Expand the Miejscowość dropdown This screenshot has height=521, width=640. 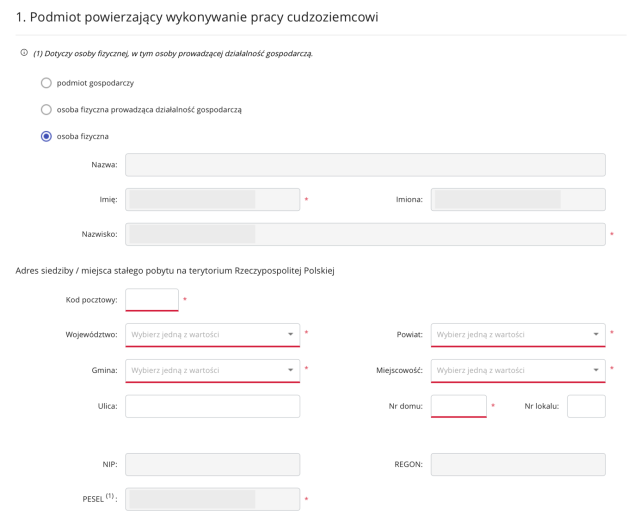tap(517, 371)
